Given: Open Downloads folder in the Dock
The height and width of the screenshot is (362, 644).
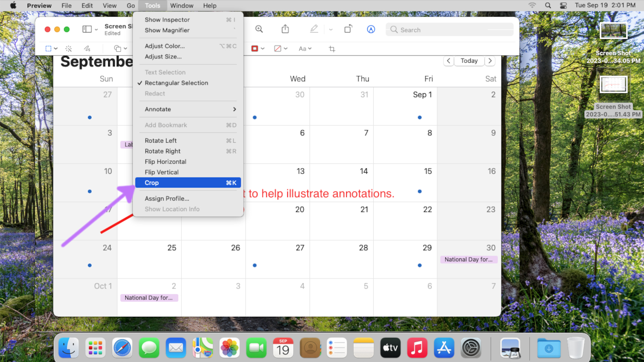Looking at the screenshot, I should 549,347.
